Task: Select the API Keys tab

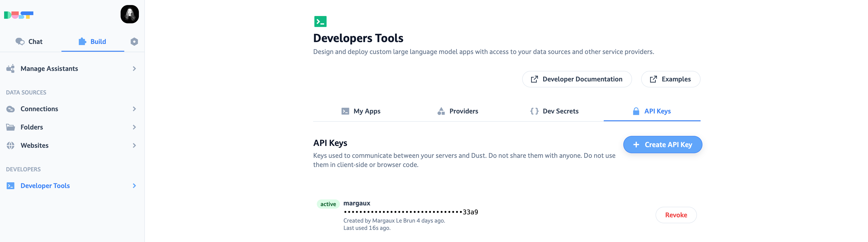Action: click(652, 111)
